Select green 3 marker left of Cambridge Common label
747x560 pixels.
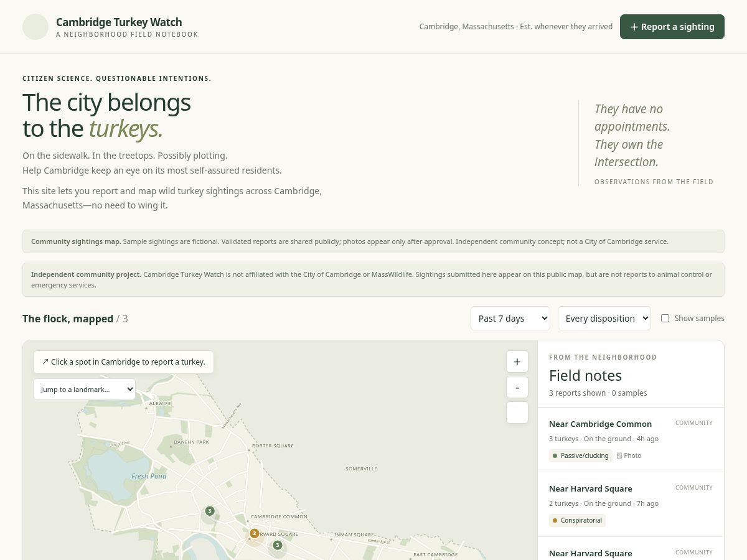[210, 511]
